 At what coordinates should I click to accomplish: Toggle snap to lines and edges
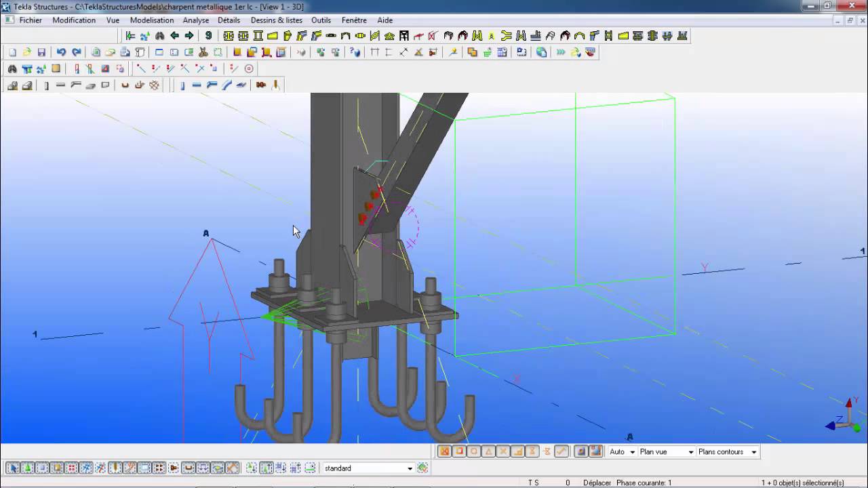[561, 451]
